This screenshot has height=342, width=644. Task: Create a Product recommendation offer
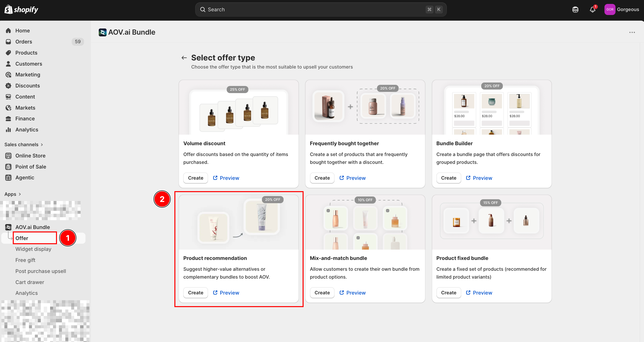tap(196, 293)
